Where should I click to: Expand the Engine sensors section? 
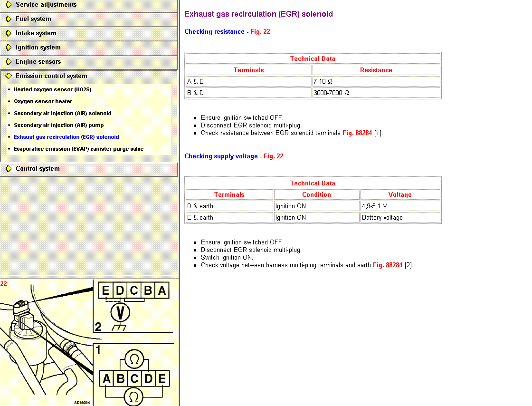(38, 62)
